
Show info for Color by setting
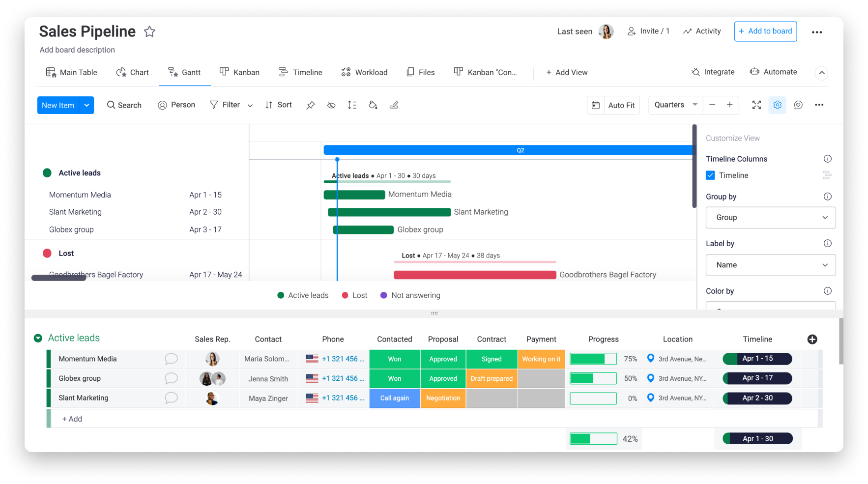[x=828, y=291]
